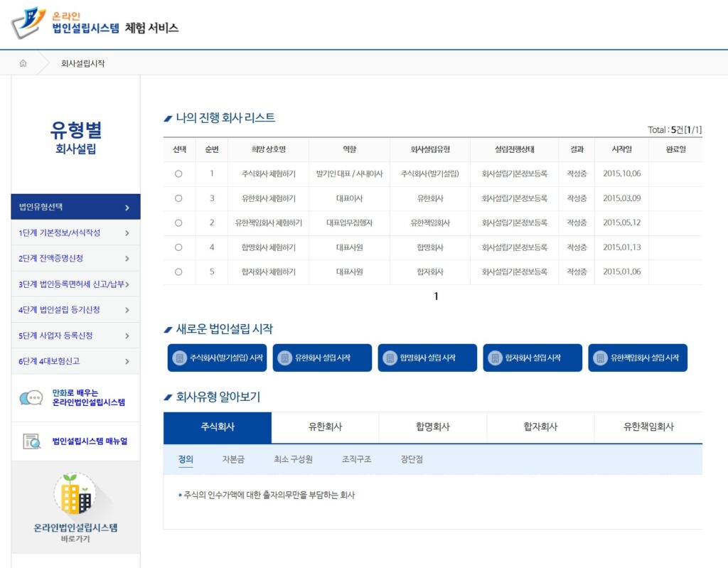728x568 pixels.
Task: Click icon on 유한책임회사 설립 시작 button
Action: tap(600, 358)
